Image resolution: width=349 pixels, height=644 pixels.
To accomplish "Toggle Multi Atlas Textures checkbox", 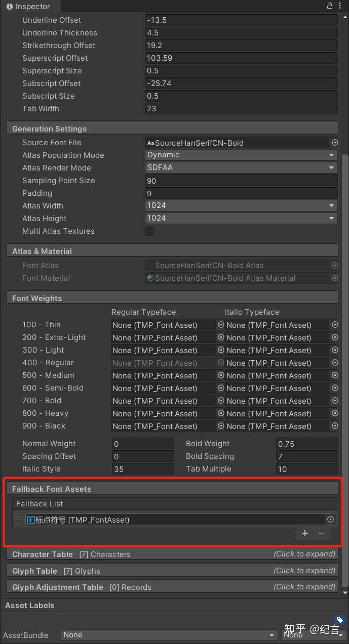I will click(x=149, y=231).
